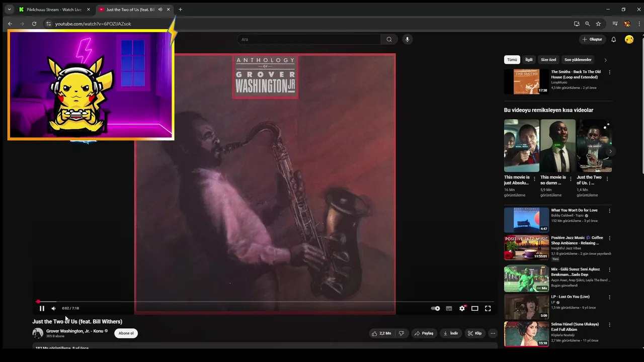Viewport: 644px width, 362px height.
Task: Open options for the Just the Two of Us short
Action: 607,179
